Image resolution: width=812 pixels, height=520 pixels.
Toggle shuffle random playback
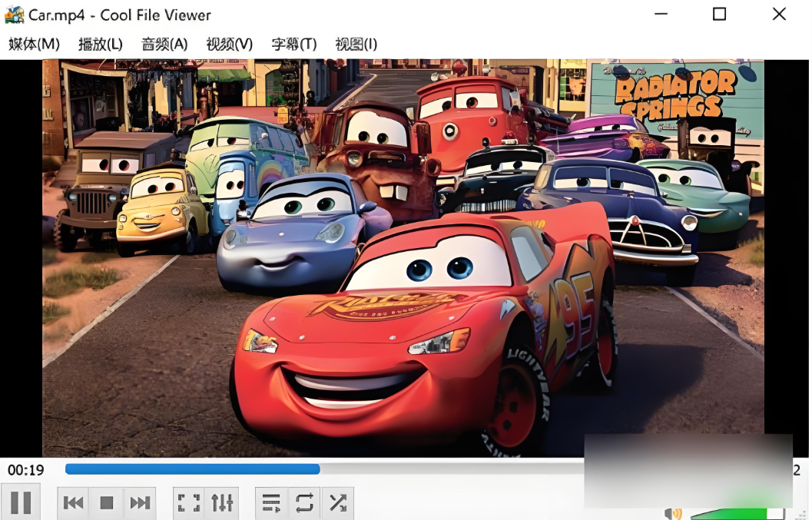(338, 502)
